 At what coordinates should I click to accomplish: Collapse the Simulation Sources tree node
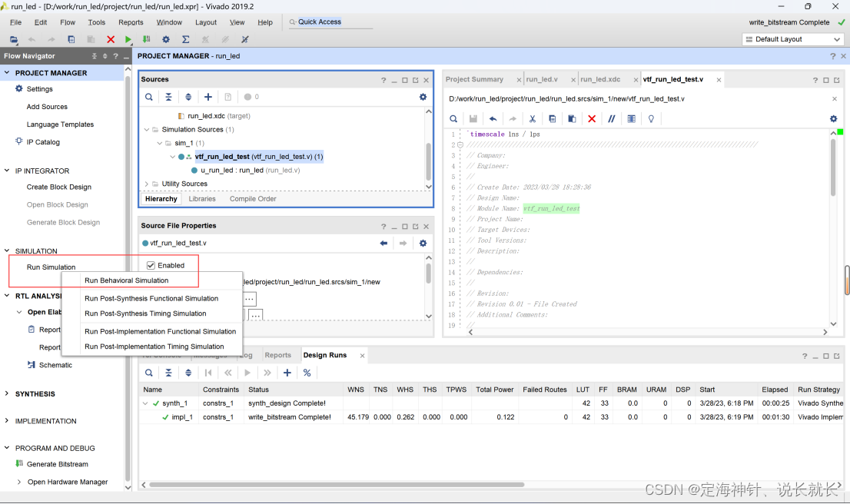146,130
